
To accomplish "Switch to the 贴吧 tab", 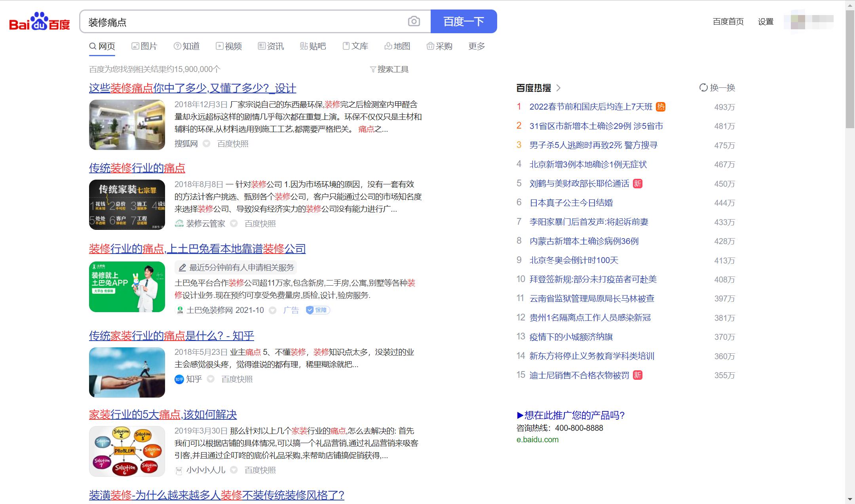I will 313,46.
